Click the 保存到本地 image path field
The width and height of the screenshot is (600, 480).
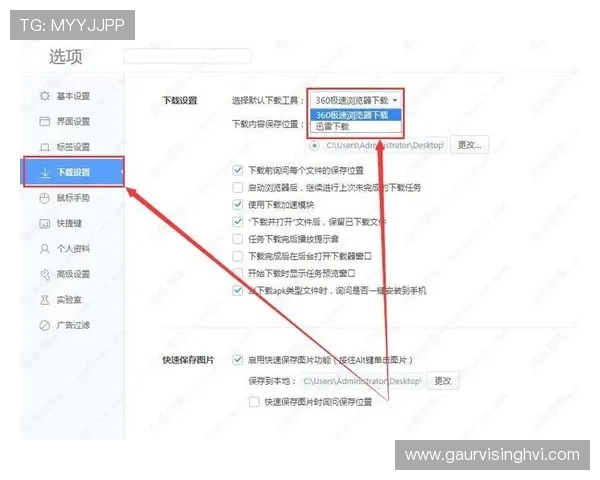(x=362, y=381)
